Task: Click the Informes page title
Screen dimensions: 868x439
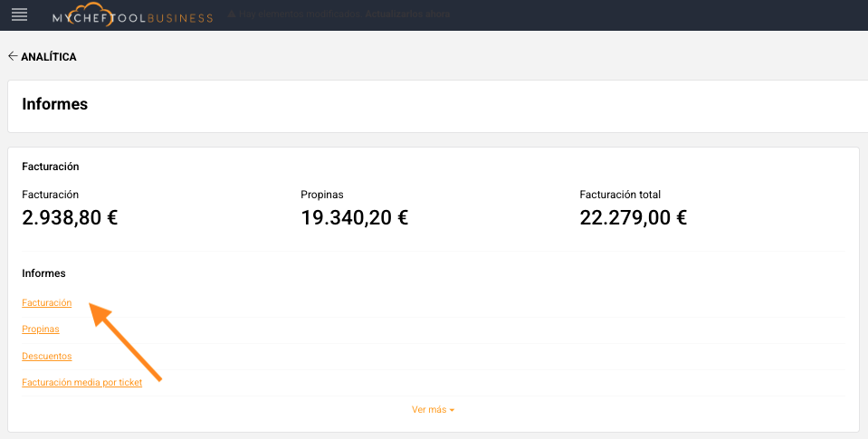Action: pos(55,104)
